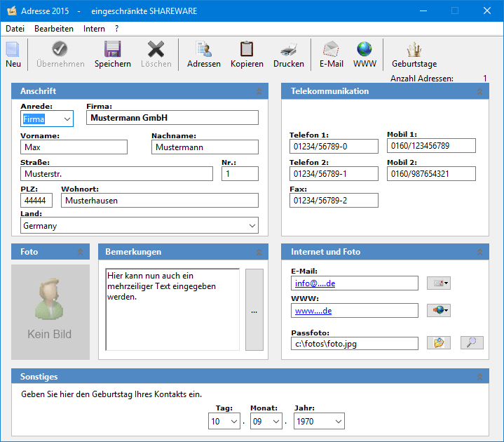Image resolution: width=504 pixels, height=442 pixels.
Task: Minimize the Adresse 2015 window
Action: point(423,11)
